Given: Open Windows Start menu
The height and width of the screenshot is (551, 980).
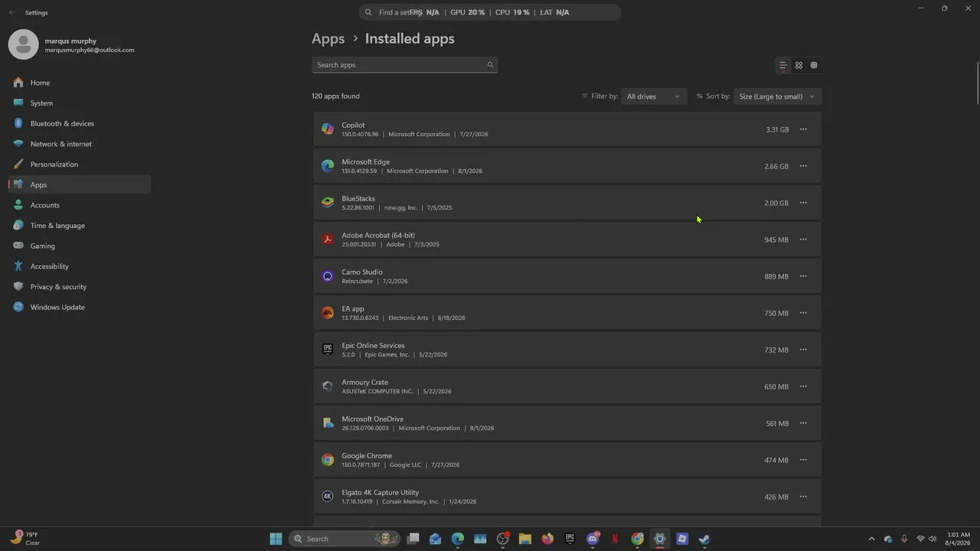Looking at the screenshot, I should click(276, 539).
